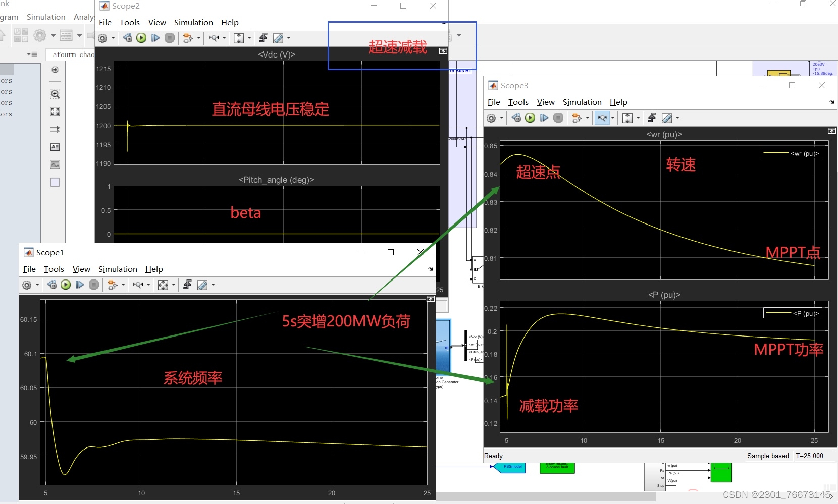The image size is (838, 504).
Task: Expand Scope3 zoom tool dropdown arrow
Action: 613,118
